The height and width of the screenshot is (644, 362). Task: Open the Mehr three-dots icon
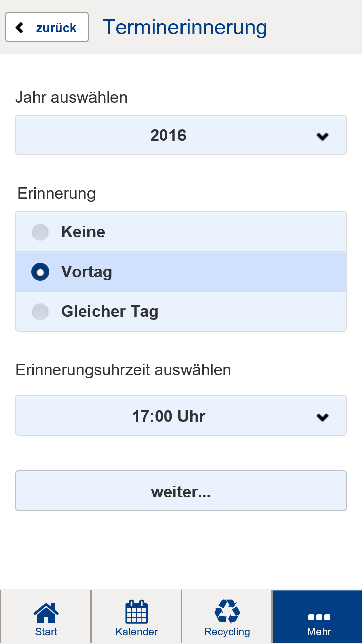[319, 617]
